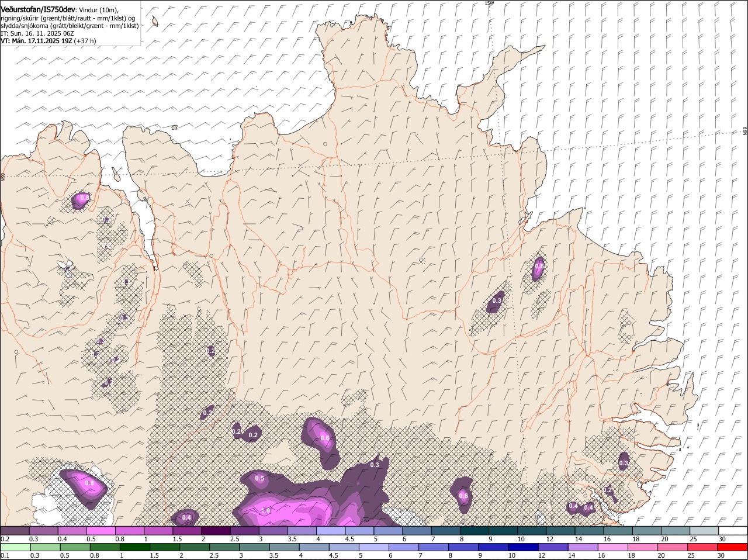This screenshot has width=748, height=560.
Task: Pick the lower legend swatch starting at 0.5
Action: (75, 547)
